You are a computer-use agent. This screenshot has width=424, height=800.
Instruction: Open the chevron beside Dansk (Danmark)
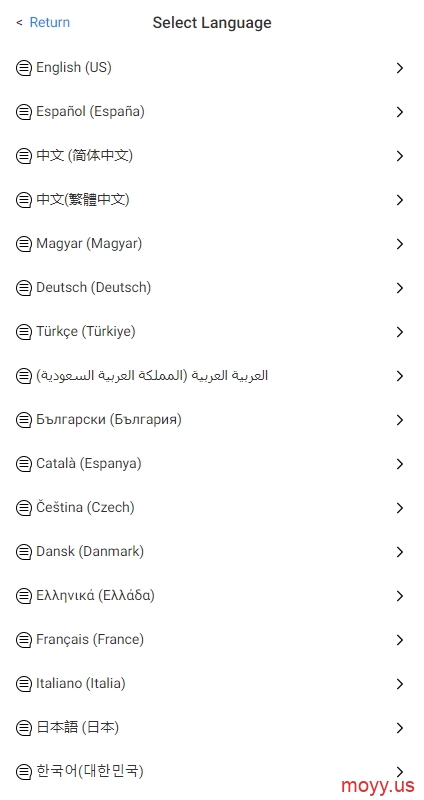pos(400,552)
